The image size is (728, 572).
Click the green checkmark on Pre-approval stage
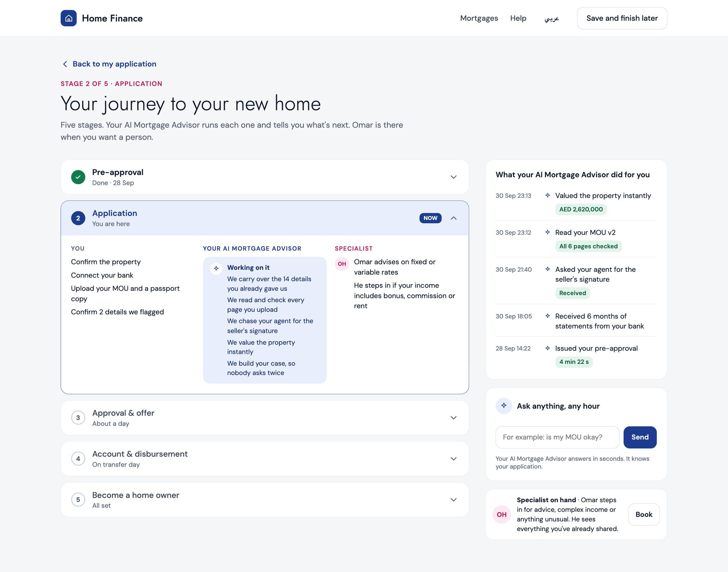[78, 177]
